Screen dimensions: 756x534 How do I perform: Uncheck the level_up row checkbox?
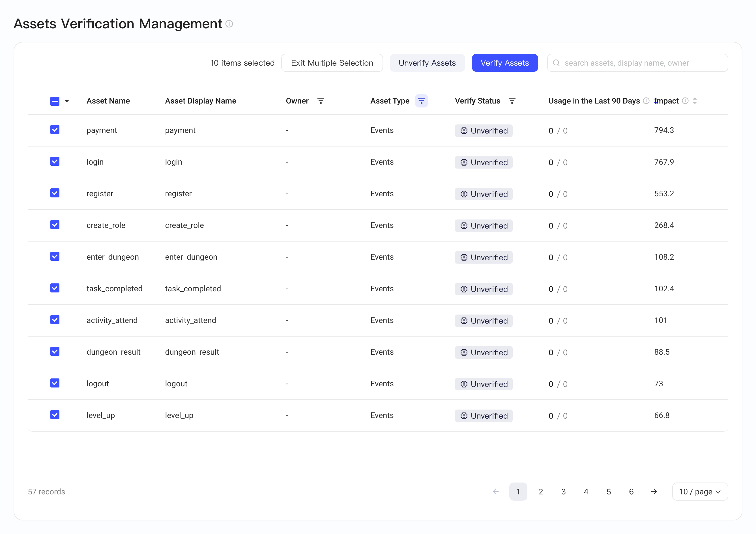55,415
